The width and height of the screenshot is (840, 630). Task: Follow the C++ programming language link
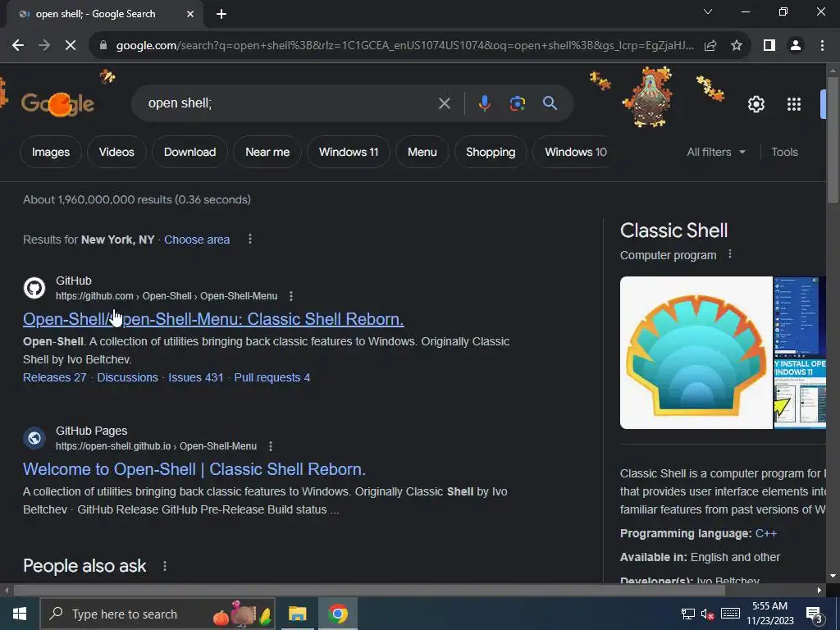(765, 533)
